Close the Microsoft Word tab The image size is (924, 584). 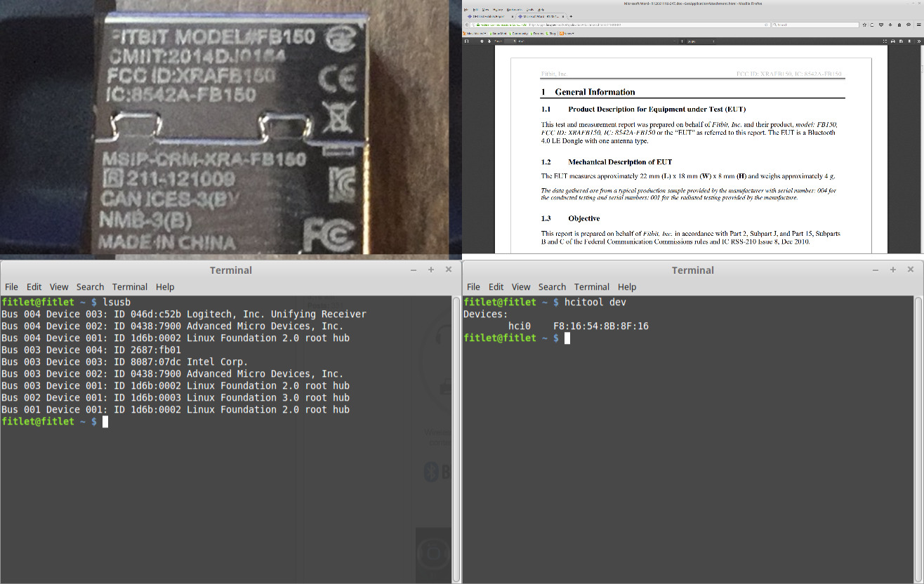pos(562,16)
